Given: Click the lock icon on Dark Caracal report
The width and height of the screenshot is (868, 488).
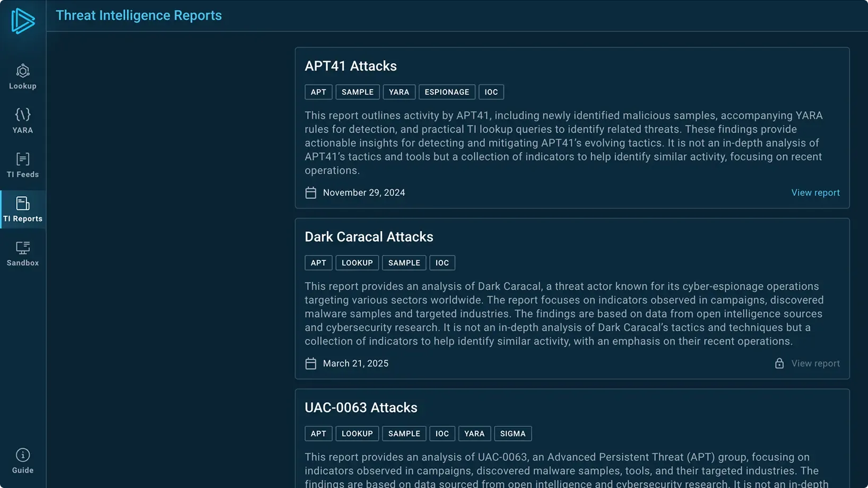Looking at the screenshot, I should [x=779, y=363].
